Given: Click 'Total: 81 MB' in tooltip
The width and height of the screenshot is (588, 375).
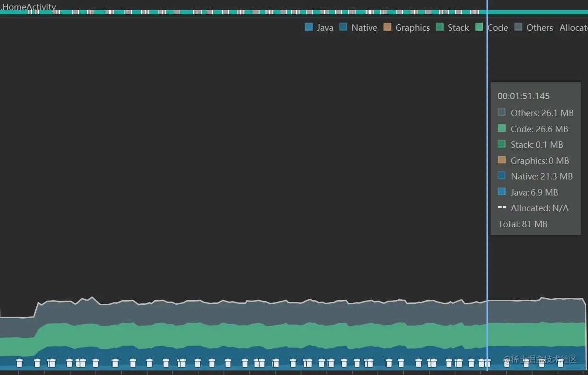Looking at the screenshot, I should [523, 224].
